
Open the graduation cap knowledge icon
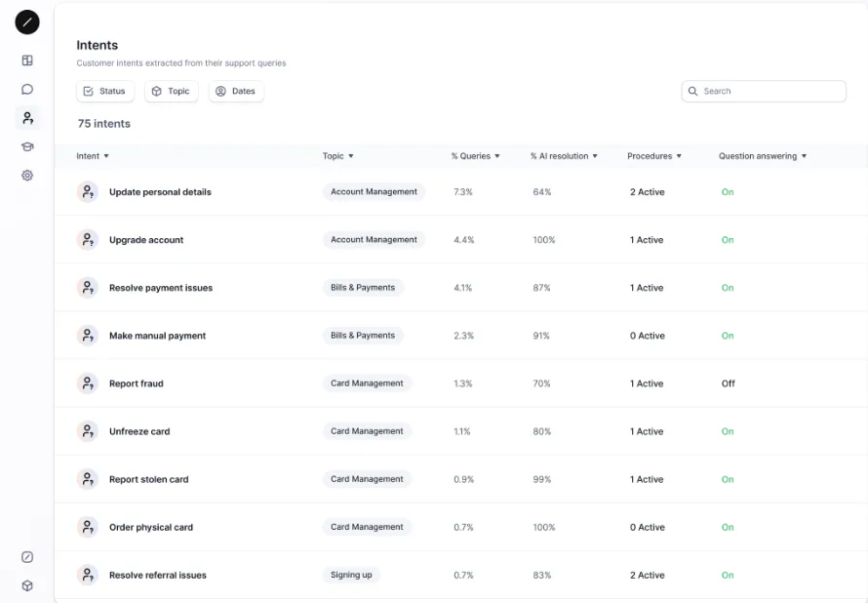[x=27, y=146]
